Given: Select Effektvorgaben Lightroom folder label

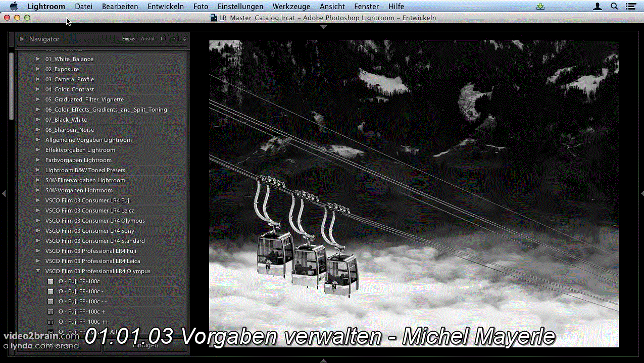Looking at the screenshot, I should coord(80,150).
